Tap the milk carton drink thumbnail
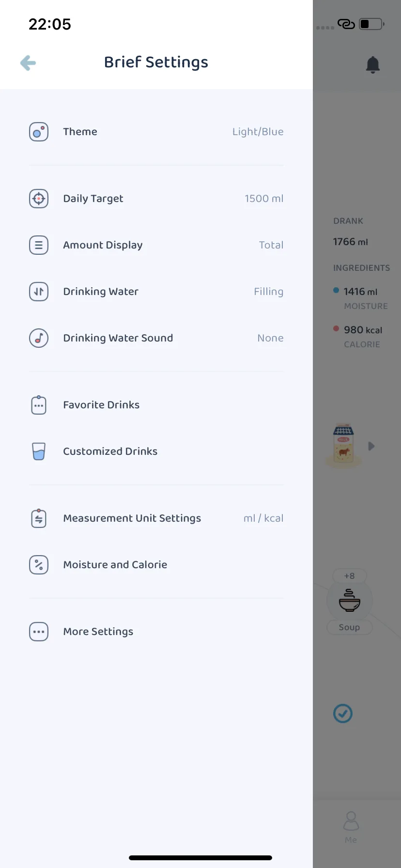Viewport: 401px width, 868px height. (x=343, y=445)
